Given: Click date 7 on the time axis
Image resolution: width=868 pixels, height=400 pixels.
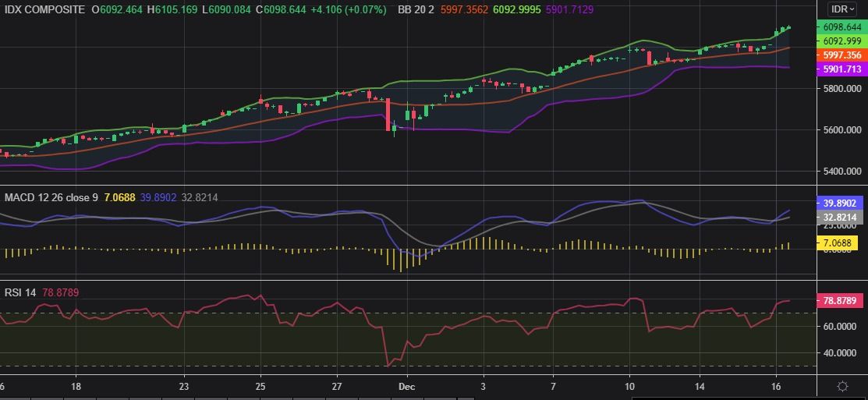Looking at the screenshot, I should pos(553,386).
